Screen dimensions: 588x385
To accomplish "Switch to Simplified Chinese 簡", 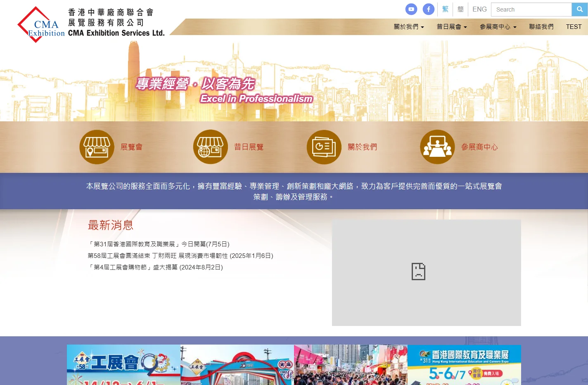I will click(461, 9).
